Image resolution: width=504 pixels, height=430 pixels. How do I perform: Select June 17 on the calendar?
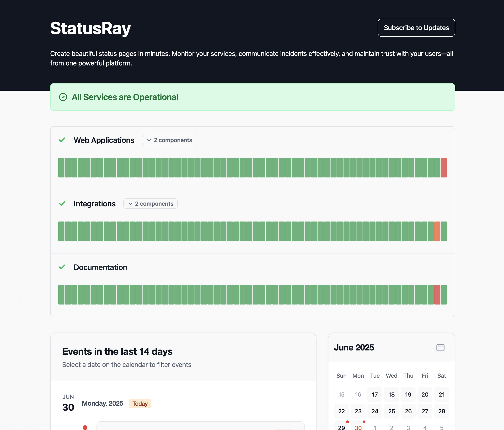[x=375, y=394]
